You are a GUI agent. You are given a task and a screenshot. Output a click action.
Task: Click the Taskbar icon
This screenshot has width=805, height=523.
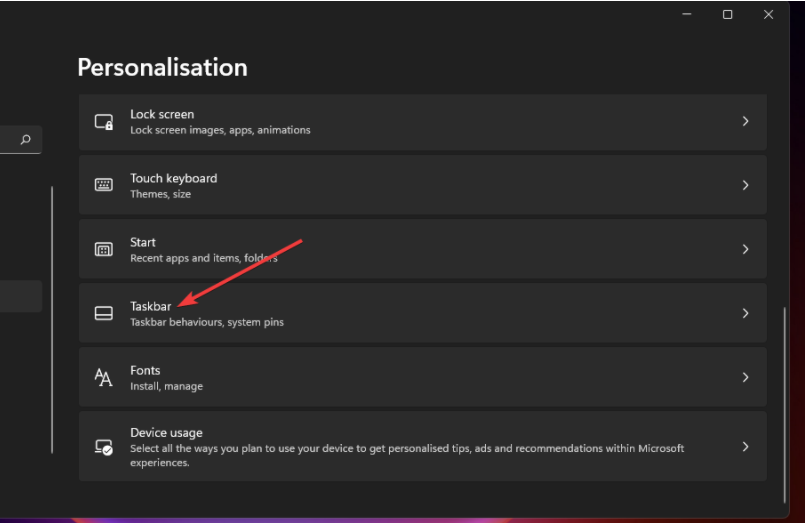(x=104, y=313)
